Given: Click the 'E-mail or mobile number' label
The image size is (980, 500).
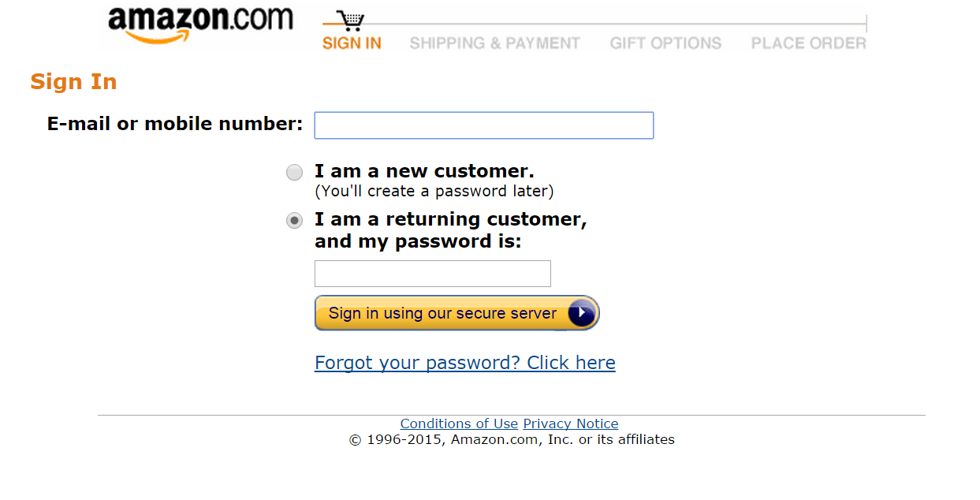Looking at the screenshot, I should (x=174, y=124).
